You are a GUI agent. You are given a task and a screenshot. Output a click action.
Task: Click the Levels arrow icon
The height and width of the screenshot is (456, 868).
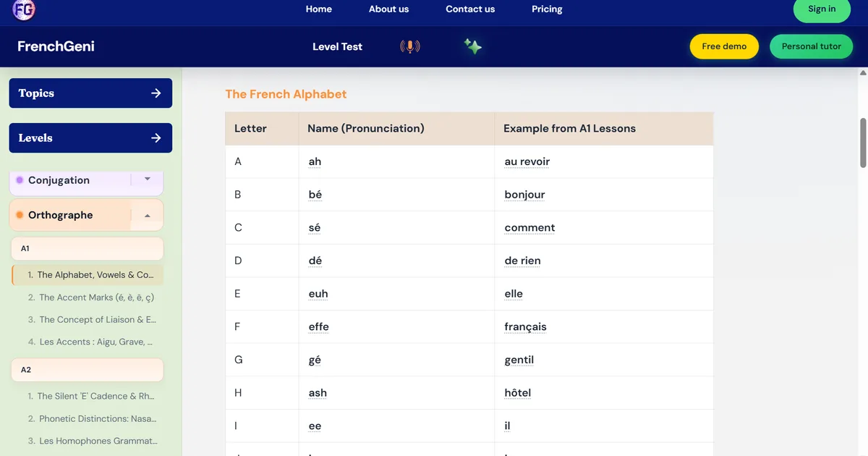156,138
